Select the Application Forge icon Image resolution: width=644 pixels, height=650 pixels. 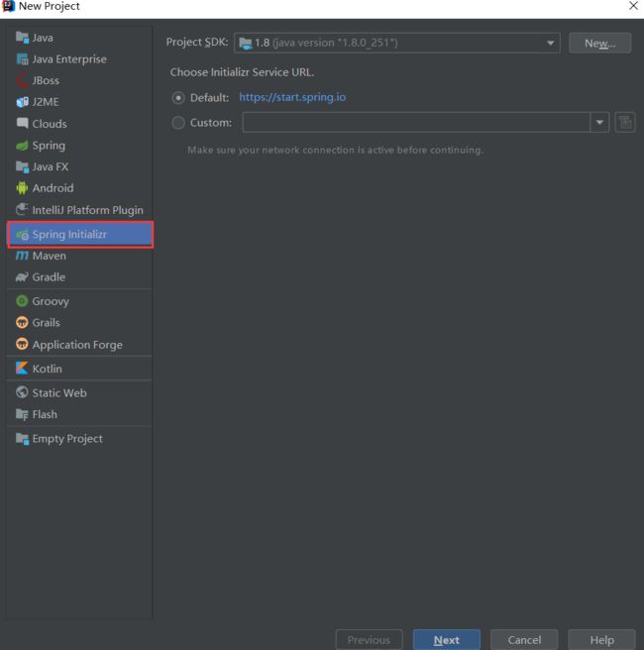coord(22,344)
